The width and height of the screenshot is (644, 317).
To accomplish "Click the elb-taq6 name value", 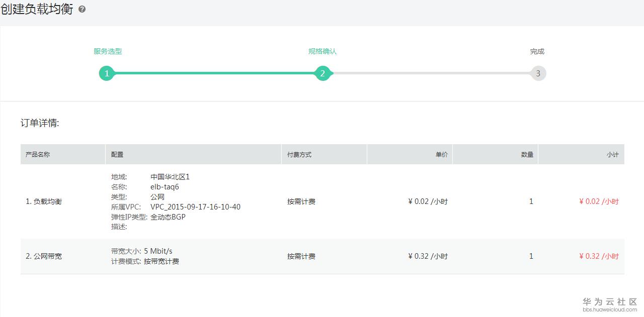I will coord(165,187).
